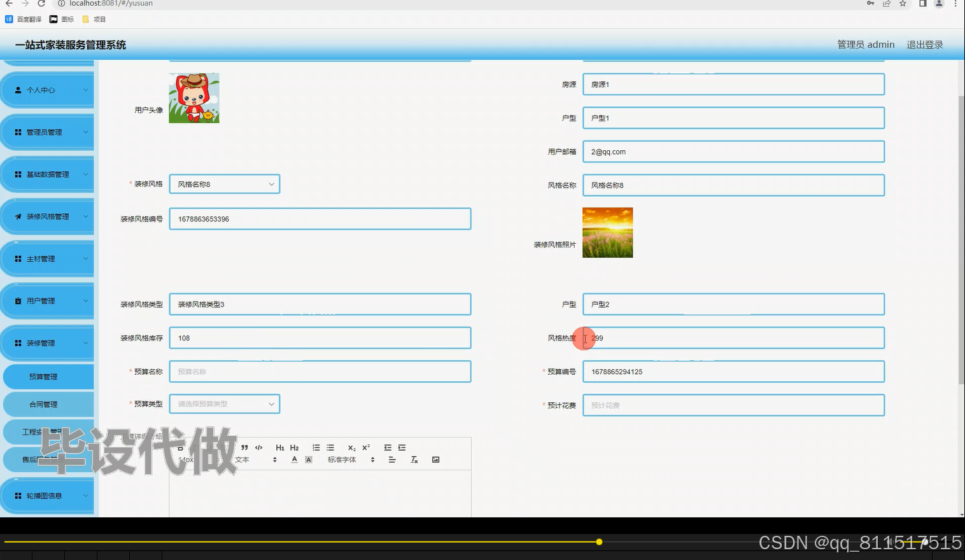
Task: Expand the 基础数据管理 sidebar menu
Action: pos(47,174)
